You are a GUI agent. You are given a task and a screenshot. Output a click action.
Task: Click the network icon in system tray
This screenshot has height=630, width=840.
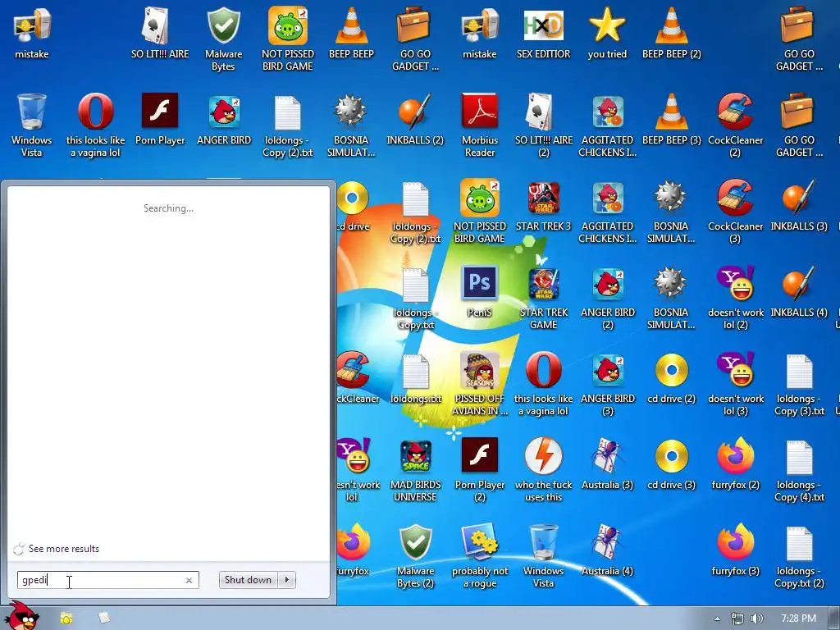pos(737,619)
